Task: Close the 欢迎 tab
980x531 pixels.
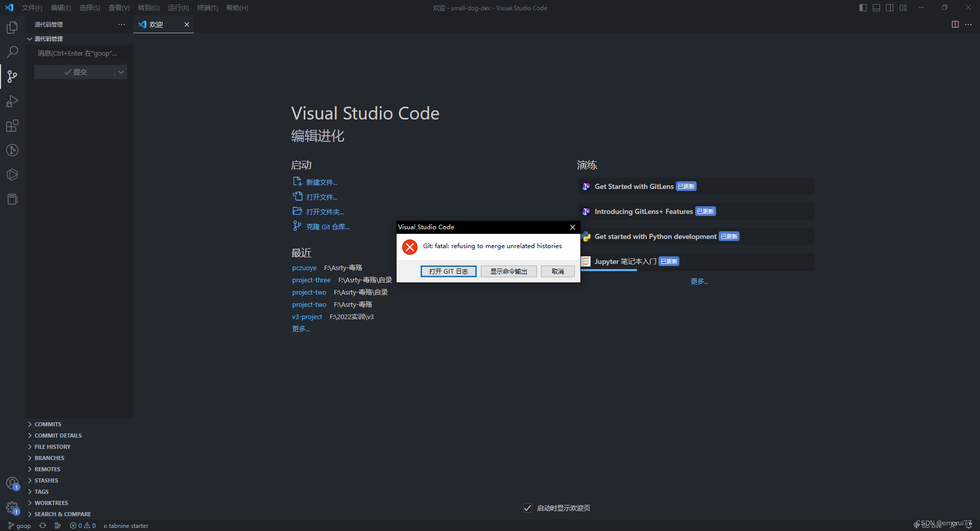Action: (x=187, y=24)
